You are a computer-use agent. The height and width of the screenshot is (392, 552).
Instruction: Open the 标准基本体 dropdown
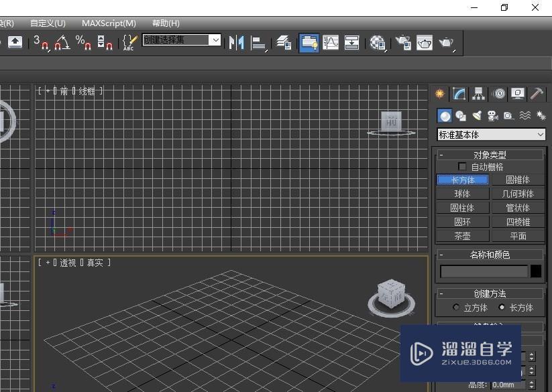(490, 134)
